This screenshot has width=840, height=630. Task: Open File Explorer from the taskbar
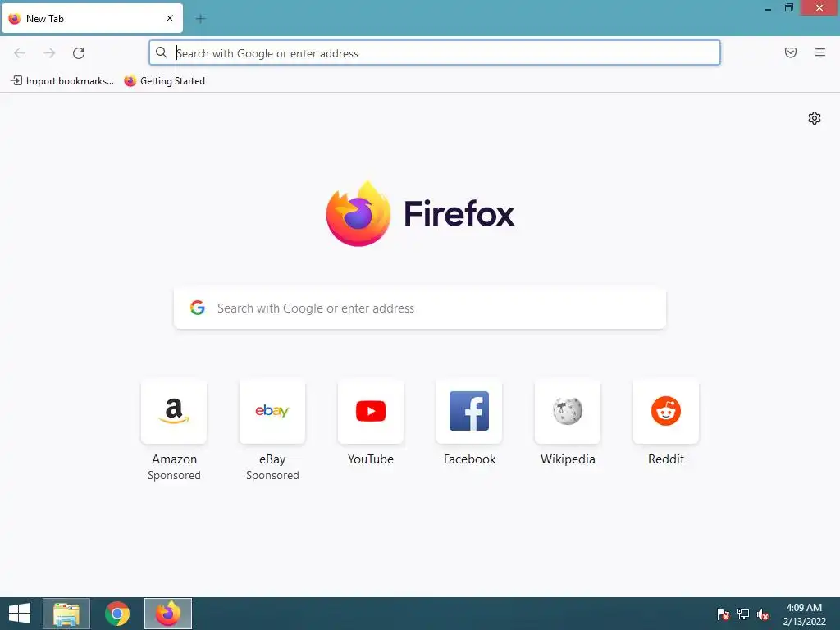pyautogui.click(x=66, y=614)
